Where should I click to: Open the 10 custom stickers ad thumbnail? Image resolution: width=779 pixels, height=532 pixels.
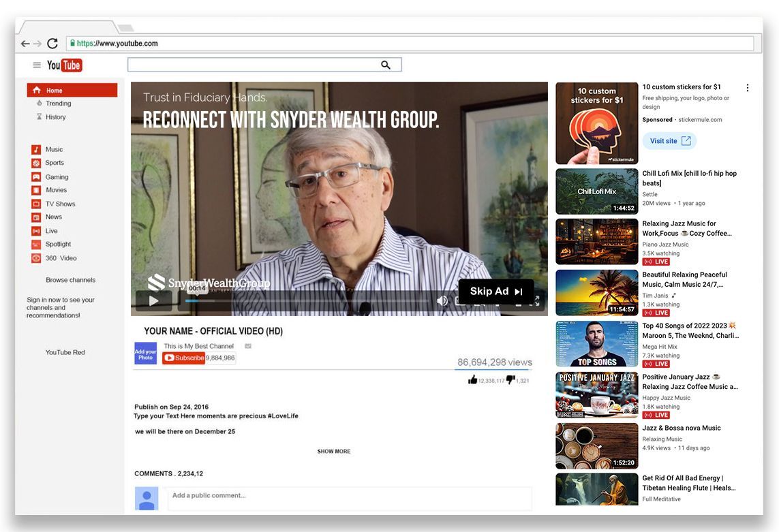pos(596,123)
